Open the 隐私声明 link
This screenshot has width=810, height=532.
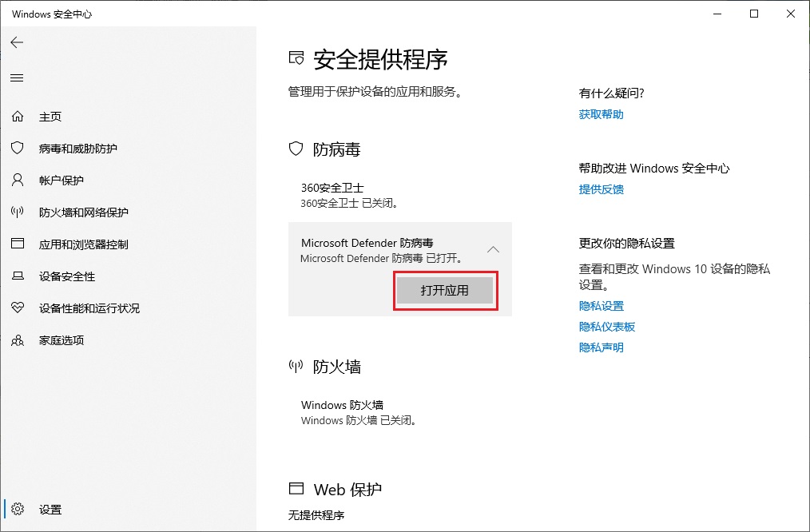tap(601, 347)
